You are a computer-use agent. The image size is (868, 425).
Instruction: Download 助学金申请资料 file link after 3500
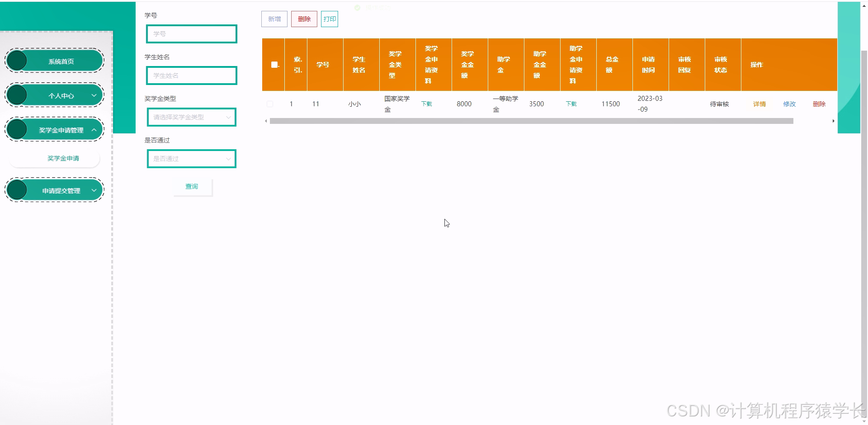click(x=571, y=104)
